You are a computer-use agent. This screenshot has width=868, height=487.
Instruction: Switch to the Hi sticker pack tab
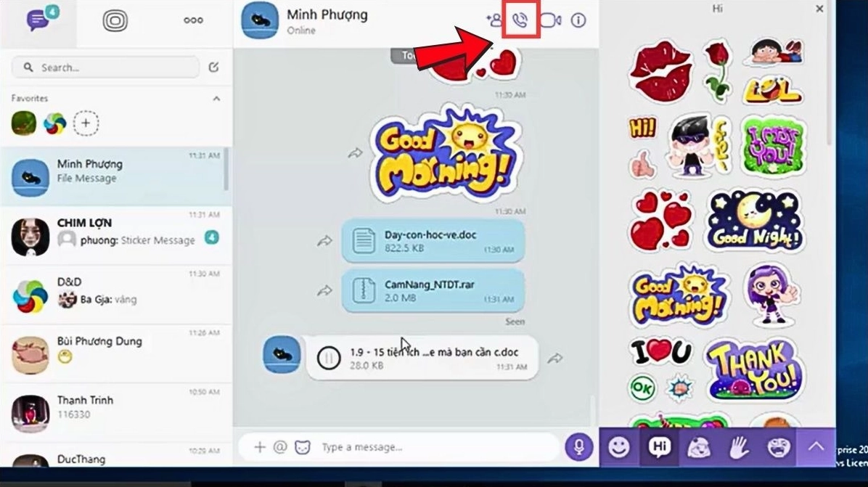pyautogui.click(x=658, y=447)
